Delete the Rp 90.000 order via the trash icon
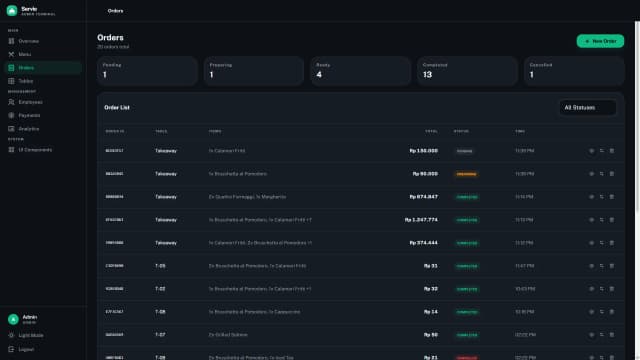640x360 pixels. coord(612,174)
